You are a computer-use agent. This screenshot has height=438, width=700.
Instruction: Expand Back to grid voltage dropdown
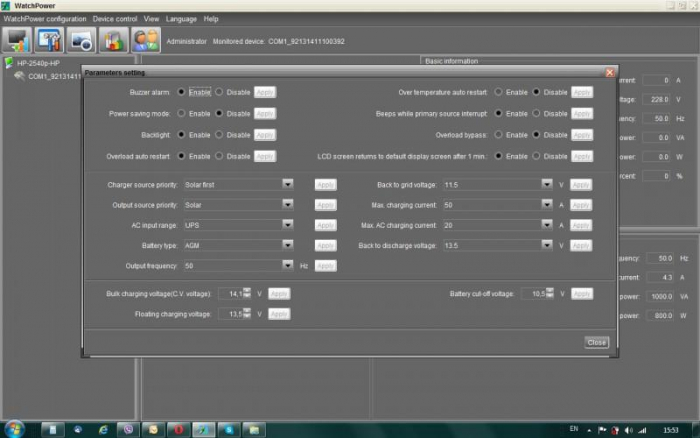[547, 184]
